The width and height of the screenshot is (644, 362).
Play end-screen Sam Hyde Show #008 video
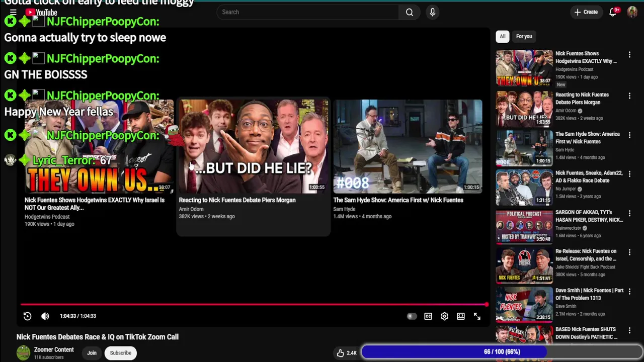408,146
